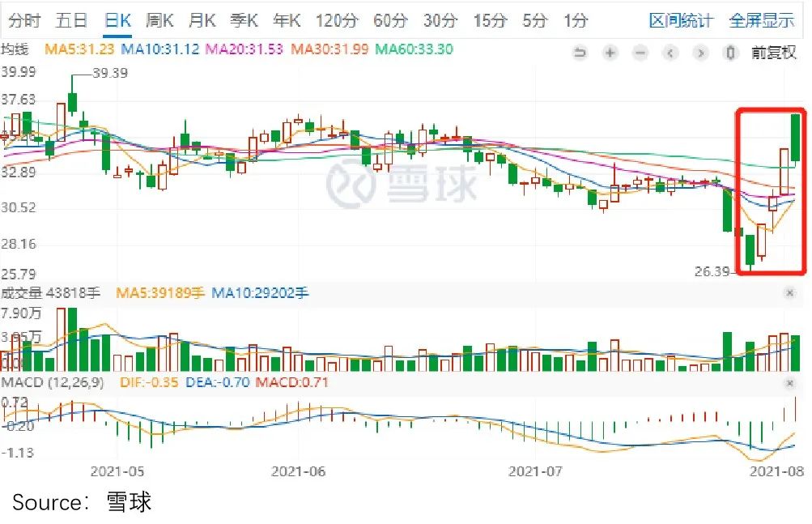812x524 pixels.
Task: Click the MACD(12,26,9) indicator settings label
Action: point(50,384)
